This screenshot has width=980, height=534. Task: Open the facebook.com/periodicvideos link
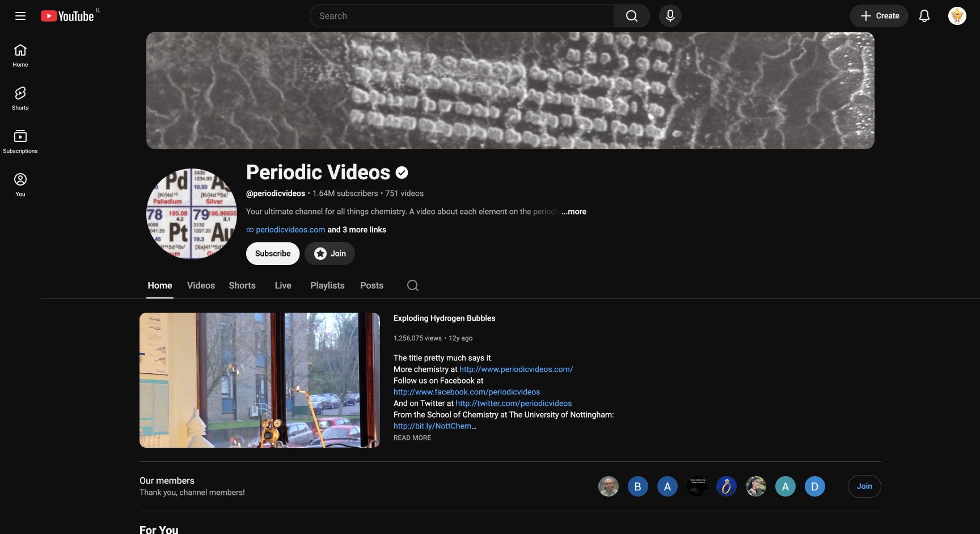(467, 392)
